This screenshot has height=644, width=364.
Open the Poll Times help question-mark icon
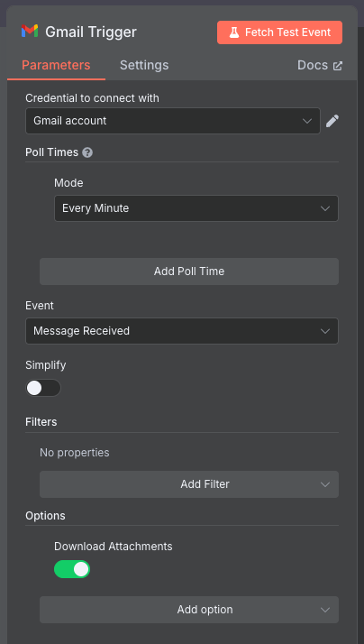point(87,152)
